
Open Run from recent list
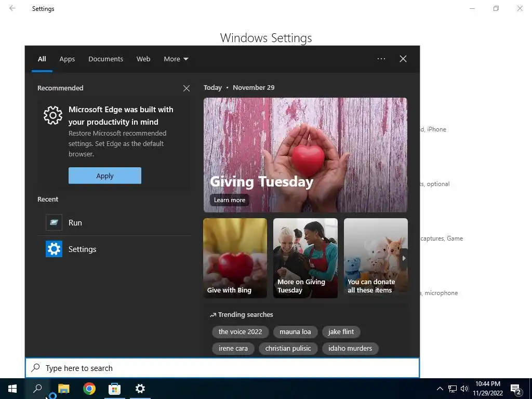point(114,222)
